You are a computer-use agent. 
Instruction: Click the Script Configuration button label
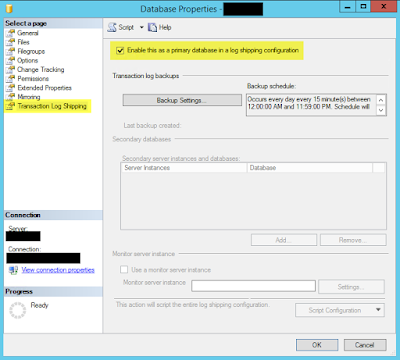[x=335, y=310]
